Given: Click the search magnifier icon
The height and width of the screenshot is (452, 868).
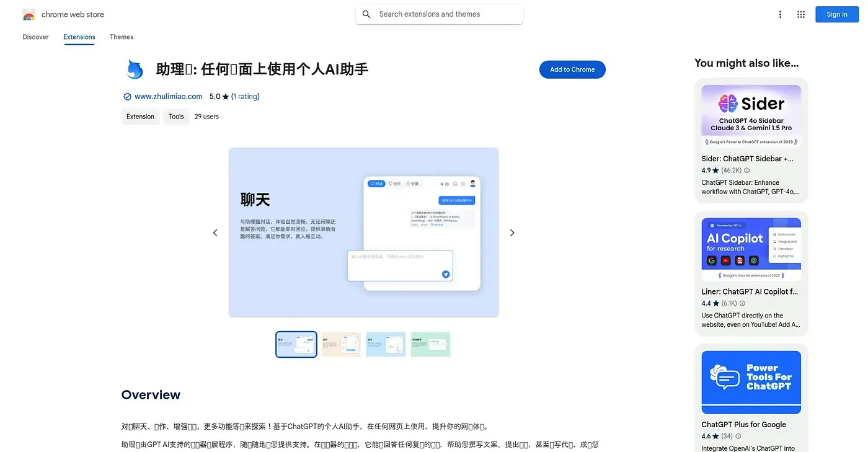Looking at the screenshot, I should coord(366,14).
